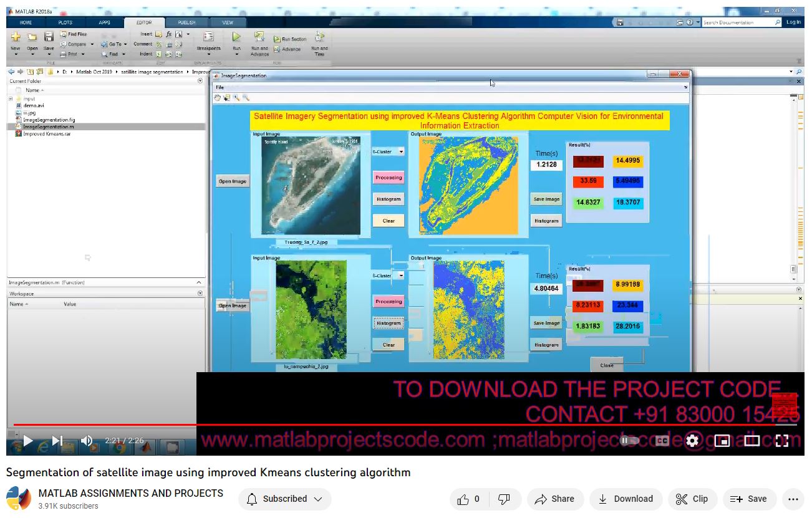This screenshot has width=812, height=518.
Task: Toggle the autoplay switch in the player
Action: (x=629, y=441)
